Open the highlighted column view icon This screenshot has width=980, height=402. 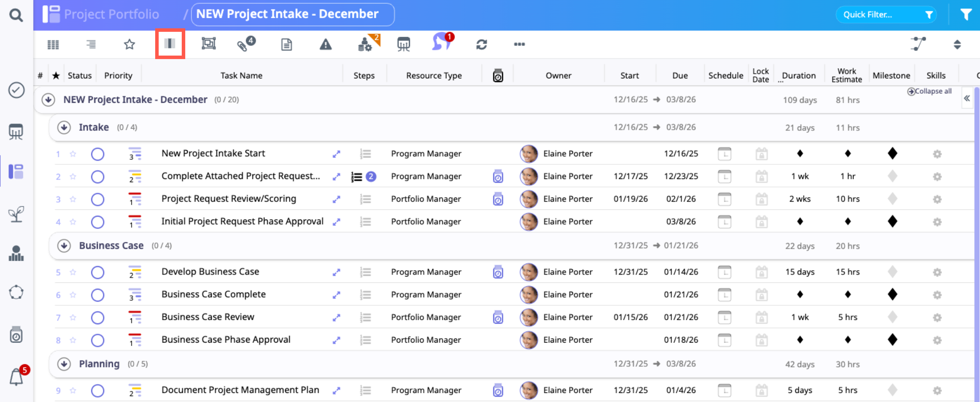coord(170,44)
